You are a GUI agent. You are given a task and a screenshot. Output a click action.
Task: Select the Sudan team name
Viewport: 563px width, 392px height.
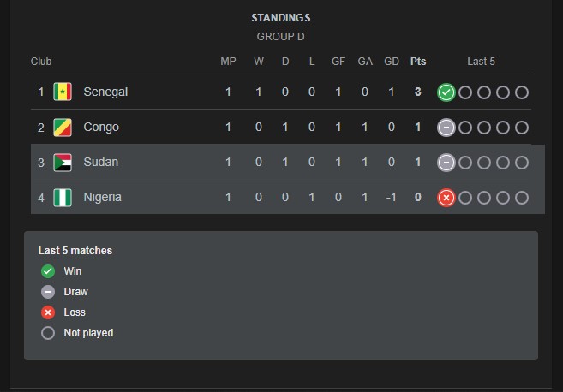click(x=101, y=163)
